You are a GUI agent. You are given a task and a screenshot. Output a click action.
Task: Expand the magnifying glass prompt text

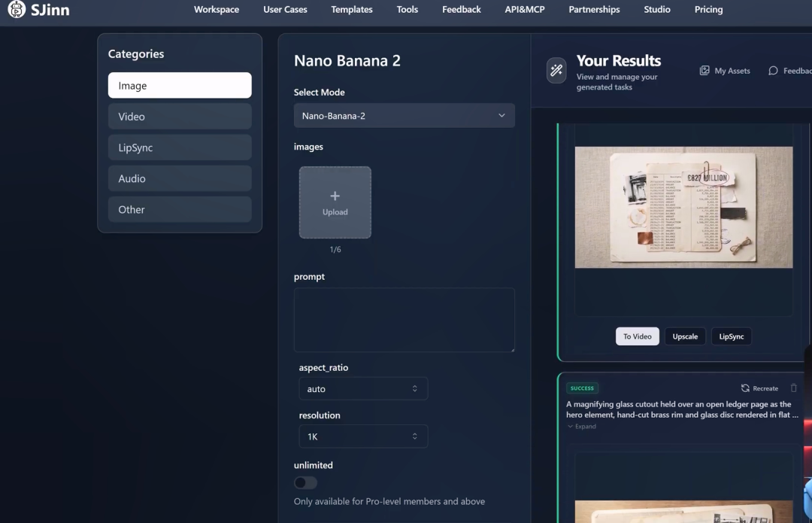pyautogui.click(x=581, y=427)
